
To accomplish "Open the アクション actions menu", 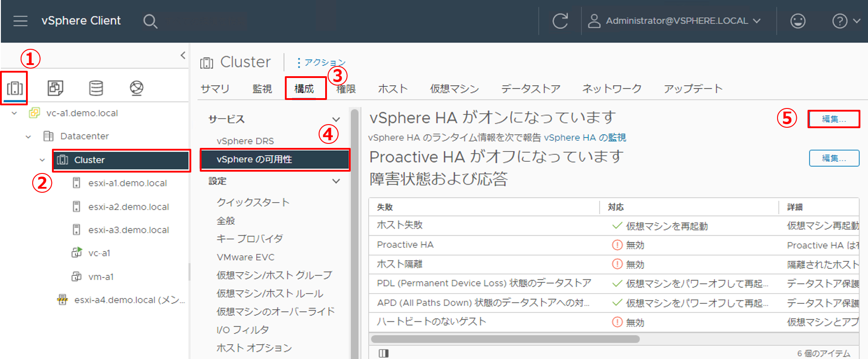I will point(321,62).
